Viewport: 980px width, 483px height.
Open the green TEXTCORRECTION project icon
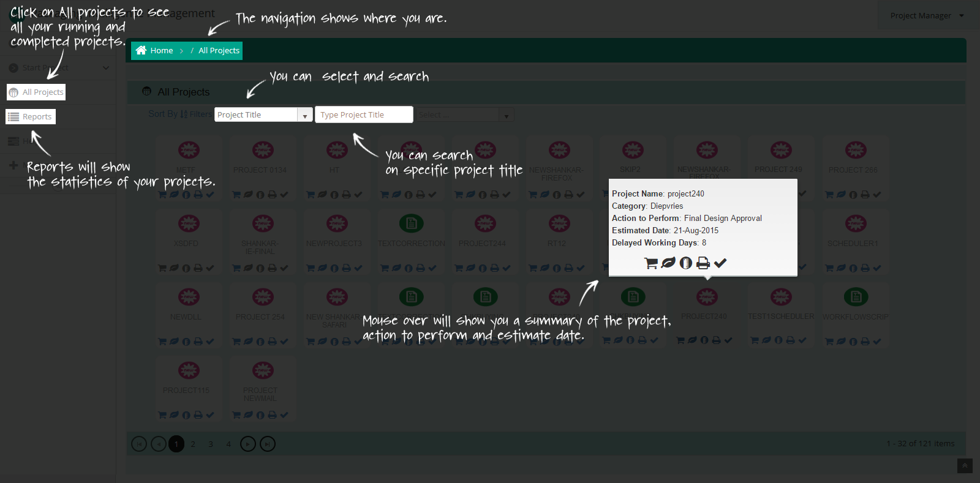411,223
